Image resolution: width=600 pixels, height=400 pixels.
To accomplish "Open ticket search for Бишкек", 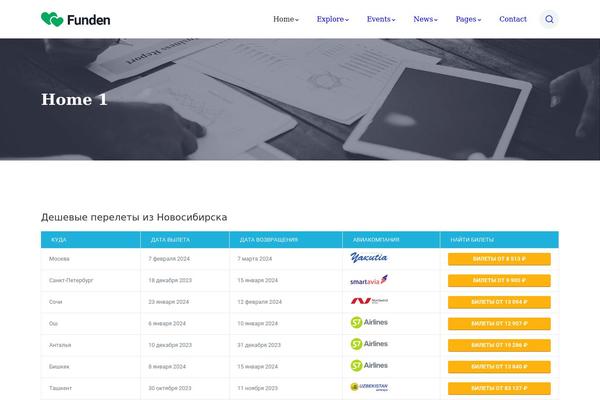I will tap(499, 367).
